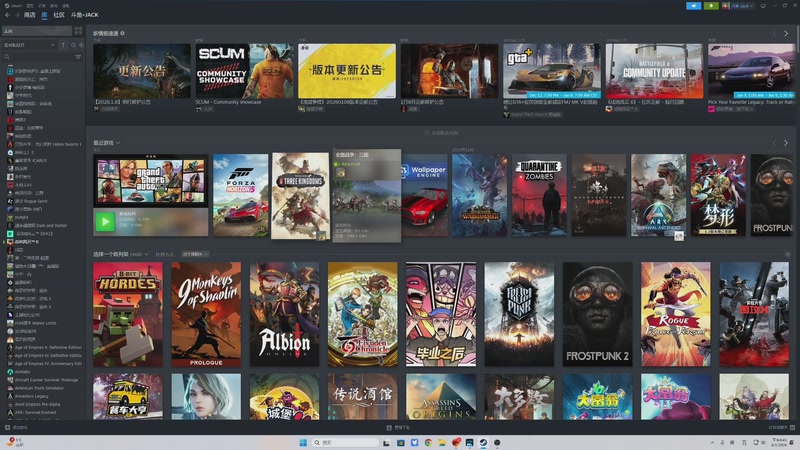Toggle the library grid collections view icon
The height and width of the screenshot is (450, 800).
[78, 31]
